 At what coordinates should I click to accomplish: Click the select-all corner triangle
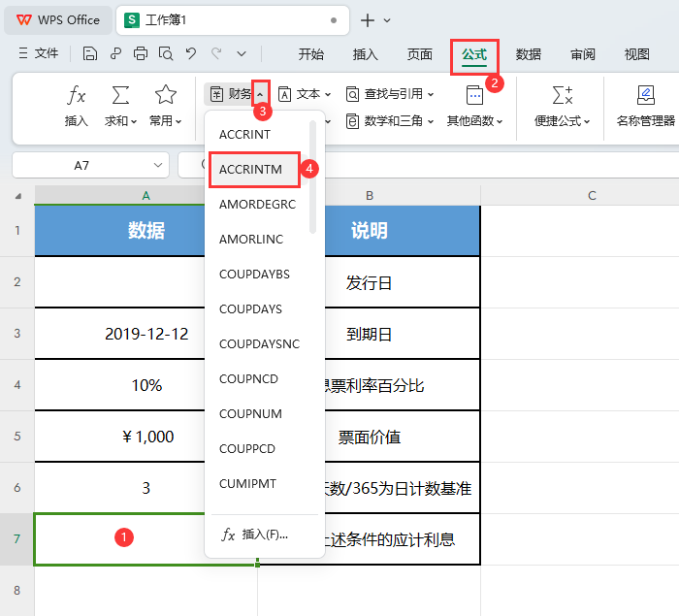18,196
